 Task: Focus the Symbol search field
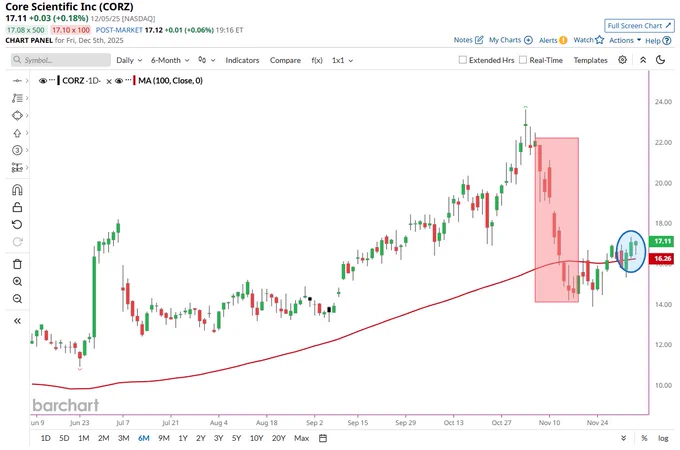tap(61, 60)
